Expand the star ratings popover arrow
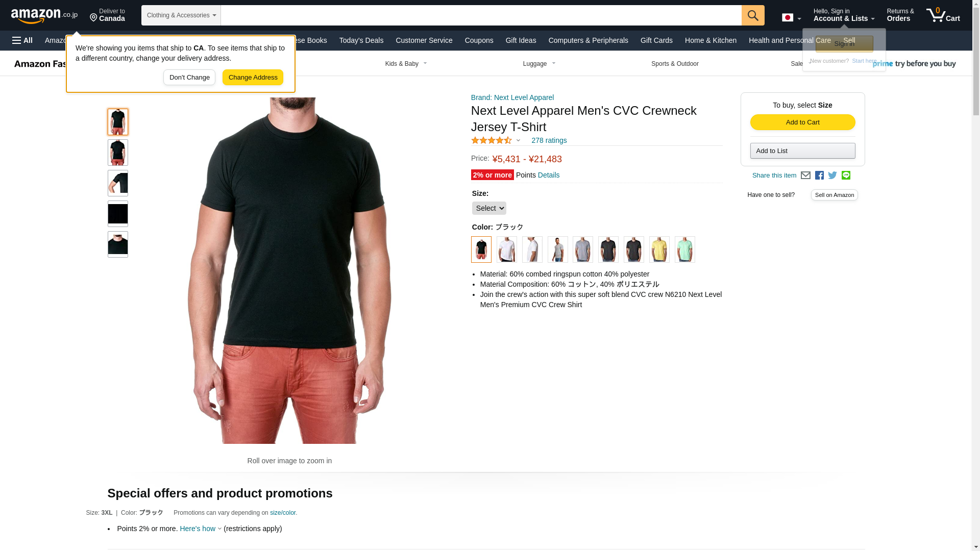The image size is (980, 551). click(518, 141)
